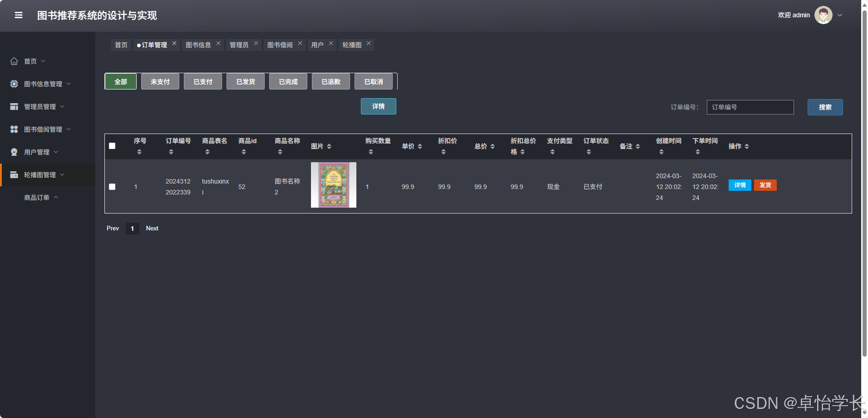Expand the 图书借阅管理 menu
Screen dimensions: 868x418
point(69,129)
